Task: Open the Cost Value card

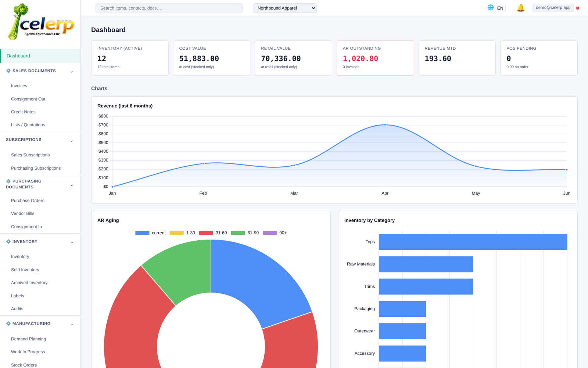Action: point(212,58)
